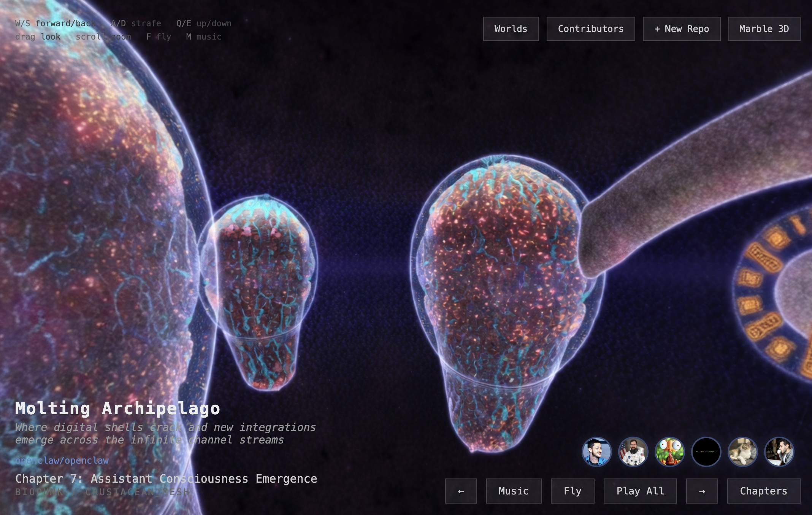Image resolution: width=812 pixels, height=515 pixels.
Task: Click the coffee-drinking contributor avatar
Action: 779,451
